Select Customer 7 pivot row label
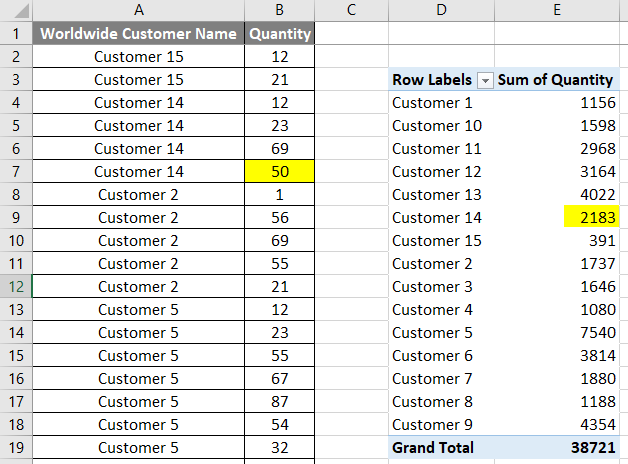 (432, 379)
